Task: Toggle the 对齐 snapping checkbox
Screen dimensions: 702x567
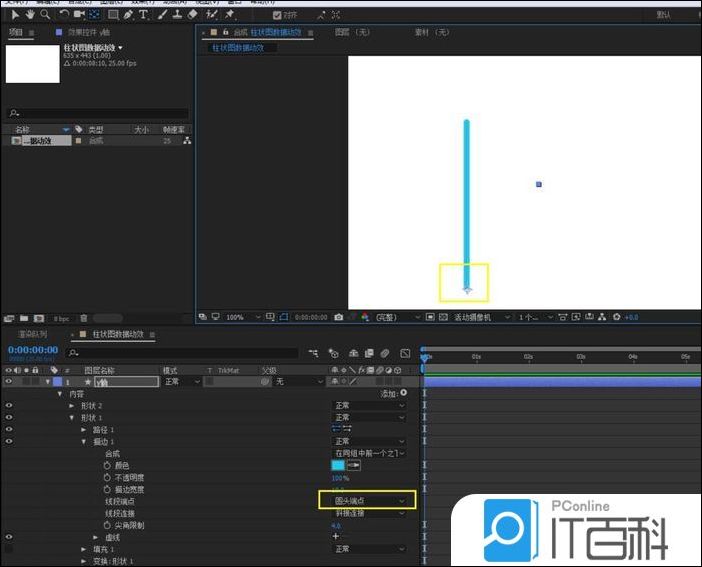Action: tap(277, 15)
